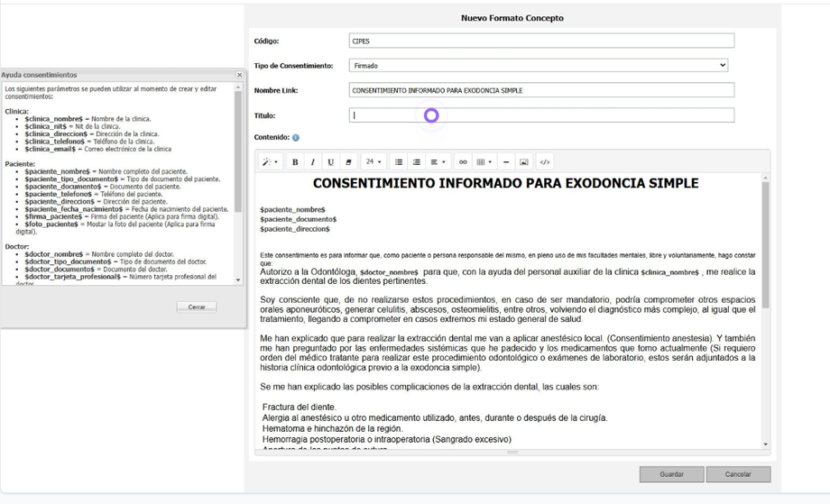
Task: Open the paragraph alignment dropdown
Action: pyautogui.click(x=438, y=161)
